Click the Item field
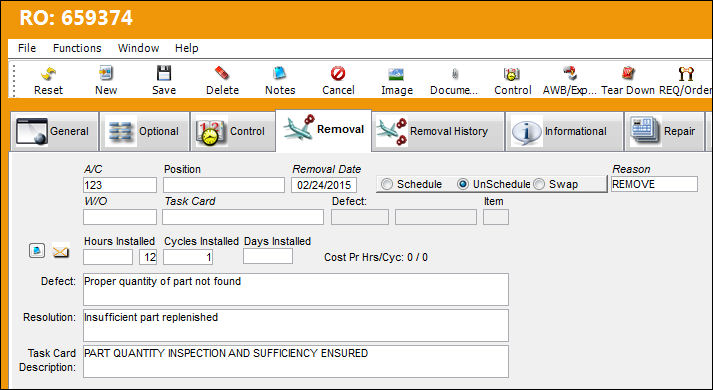The width and height of the screenshot is (713, 390). click(496, 217)
